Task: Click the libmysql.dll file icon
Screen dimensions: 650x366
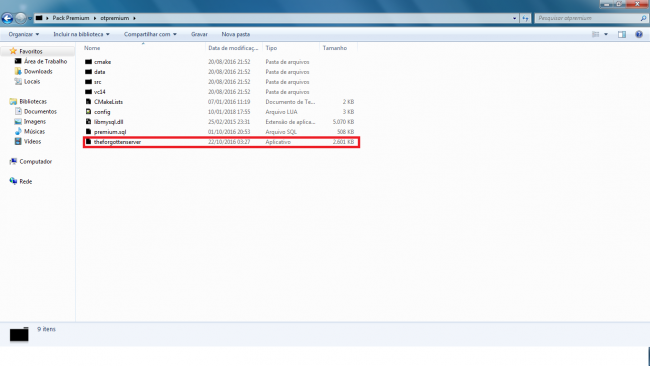Action: pyautogui.click(x=88, y=121)
